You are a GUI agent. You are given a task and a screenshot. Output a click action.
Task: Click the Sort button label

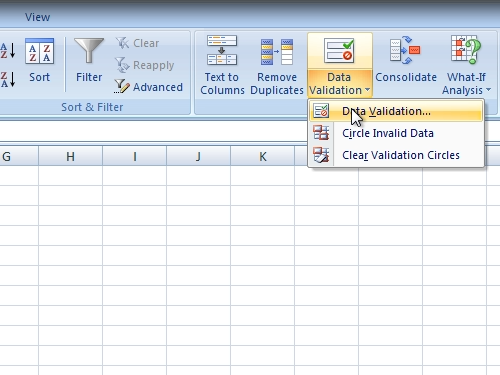[39, 77]
